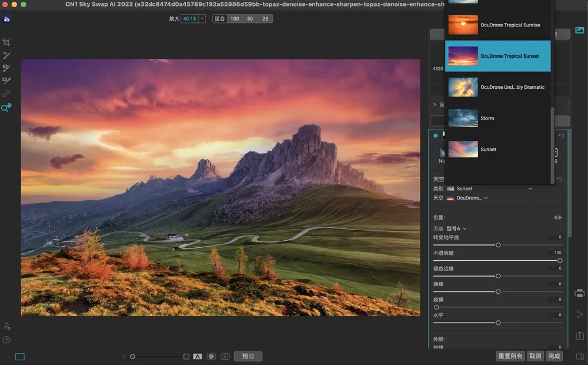
Task: Open the help question mark icon
Action: (x=6, y=340)
